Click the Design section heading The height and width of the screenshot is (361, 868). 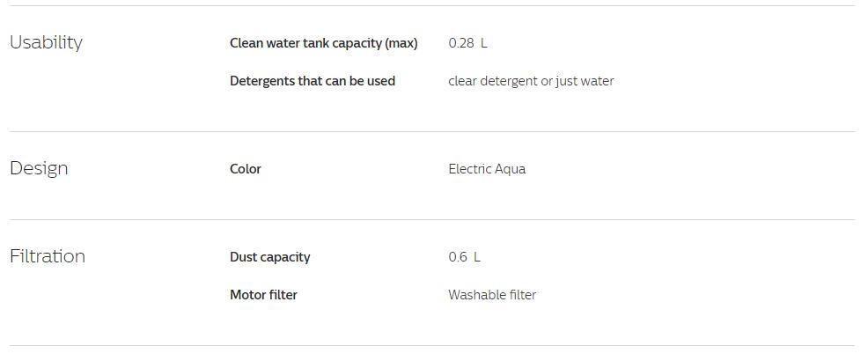(39, 168)
